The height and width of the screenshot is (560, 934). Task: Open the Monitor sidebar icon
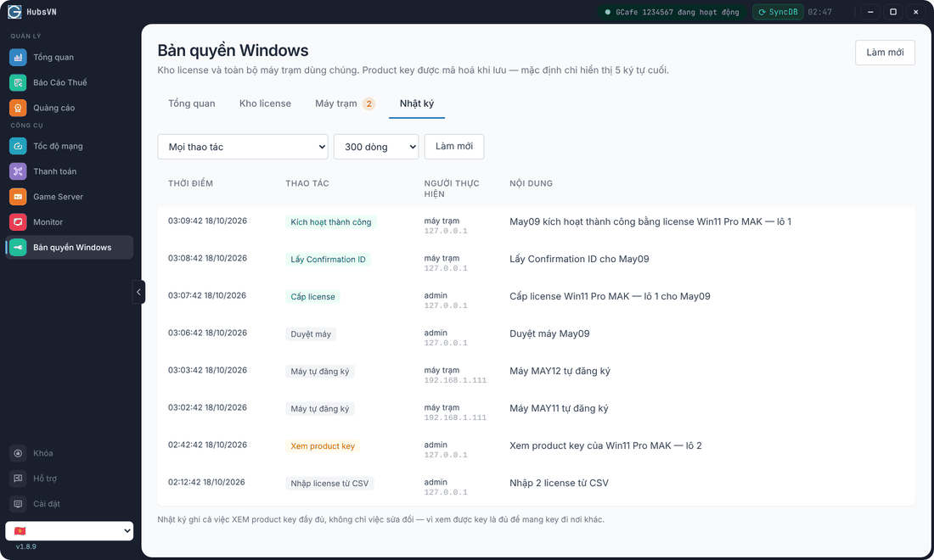click(18, 222)
